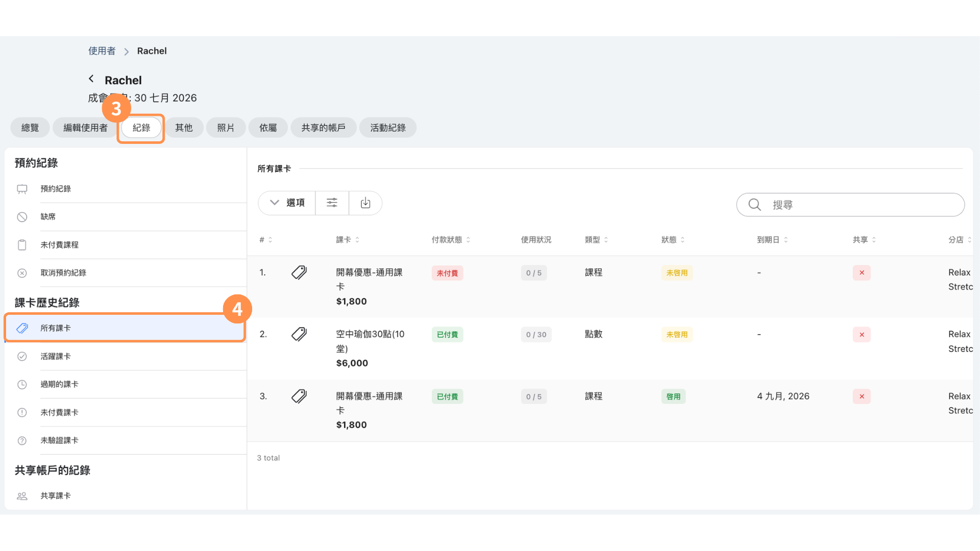Expand the 選項 dropdown
Image resolution: width=980 pixels, height=551 pixels.
click(x=287, y=203)
